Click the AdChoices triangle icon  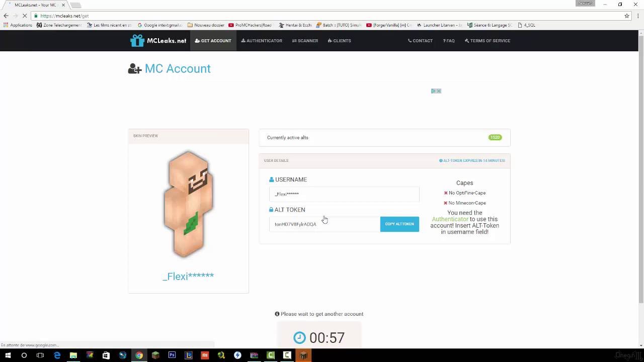click(x=433, y=91)
